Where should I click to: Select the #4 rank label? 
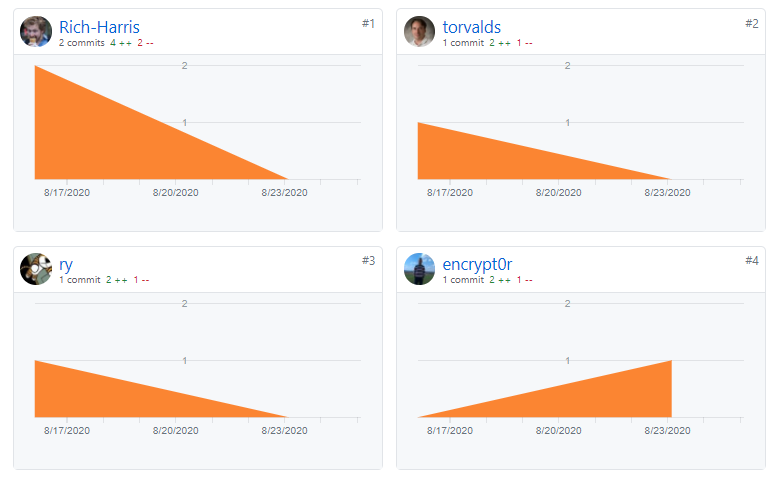[752, 261]
